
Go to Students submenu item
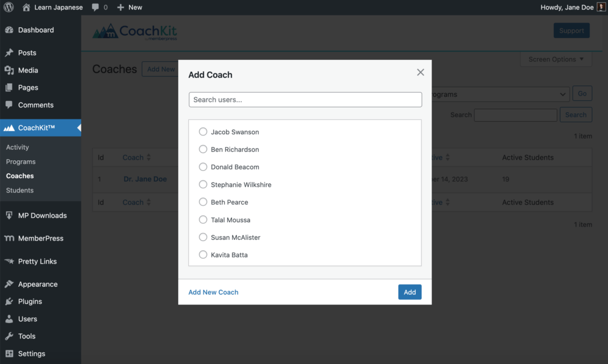(20, 190)
